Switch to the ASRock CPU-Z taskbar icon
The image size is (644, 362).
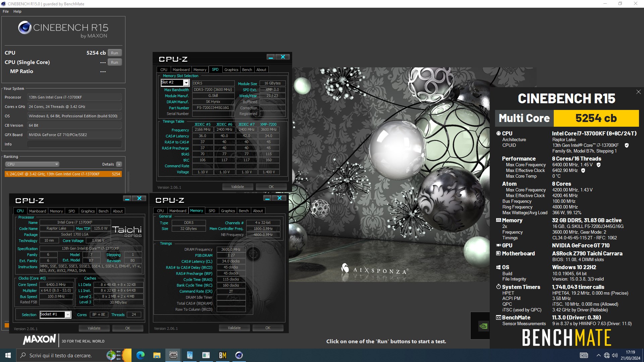tap(173, 355)
